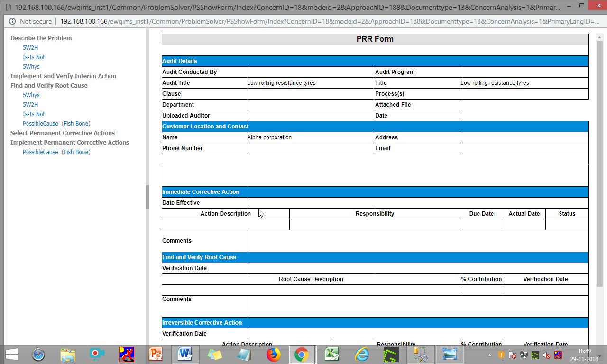Screen dimensions: 607x364
Task: Click Audit Title value 'Low rolling resistance tyres'
Action: coord(281,83)
